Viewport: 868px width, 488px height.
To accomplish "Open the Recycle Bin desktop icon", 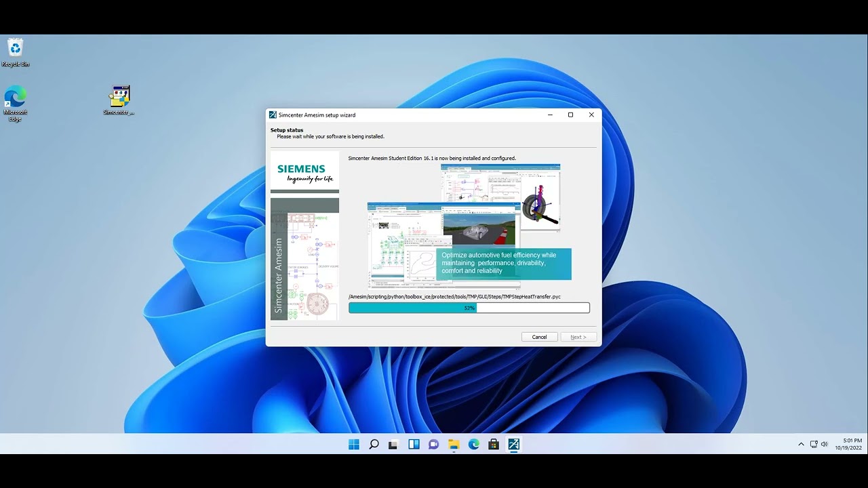I will (x=16, y=52).
